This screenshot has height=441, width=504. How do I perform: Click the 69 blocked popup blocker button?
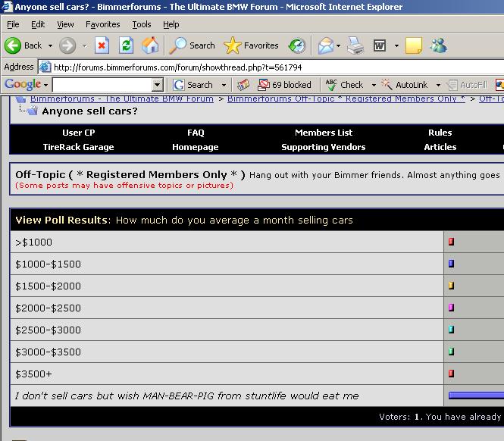[285, 85]
